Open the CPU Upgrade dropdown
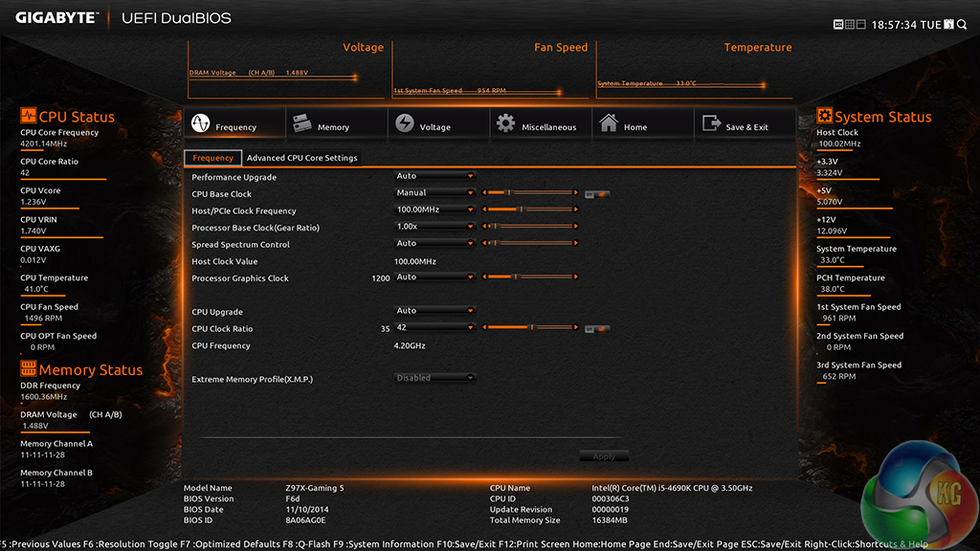This screenshot has height=551, width=980. tap(435, 311)
